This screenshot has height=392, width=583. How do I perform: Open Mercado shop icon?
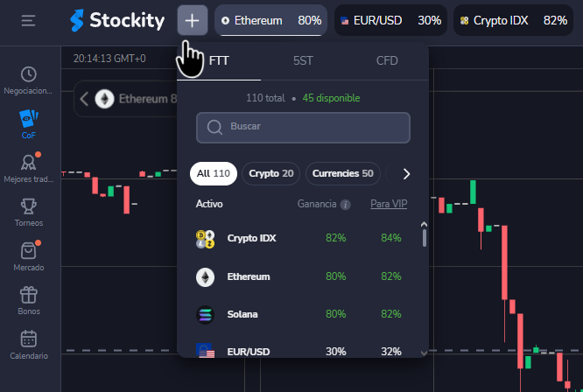[x=29, y=255]
